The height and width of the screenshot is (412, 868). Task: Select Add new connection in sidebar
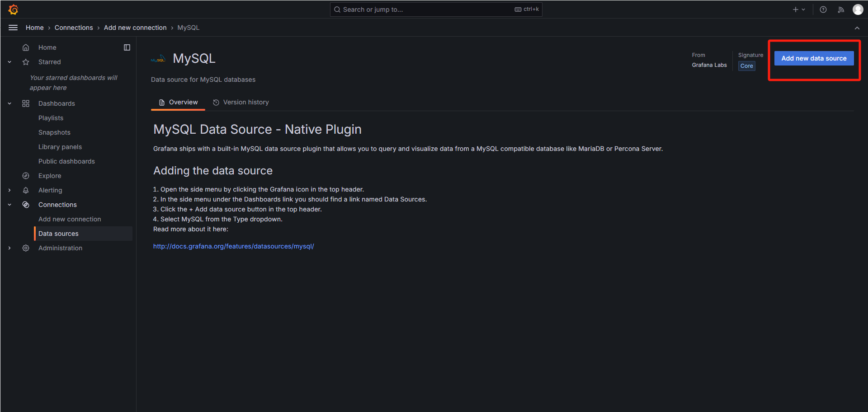pyautogui.click(x=70, y=219)
